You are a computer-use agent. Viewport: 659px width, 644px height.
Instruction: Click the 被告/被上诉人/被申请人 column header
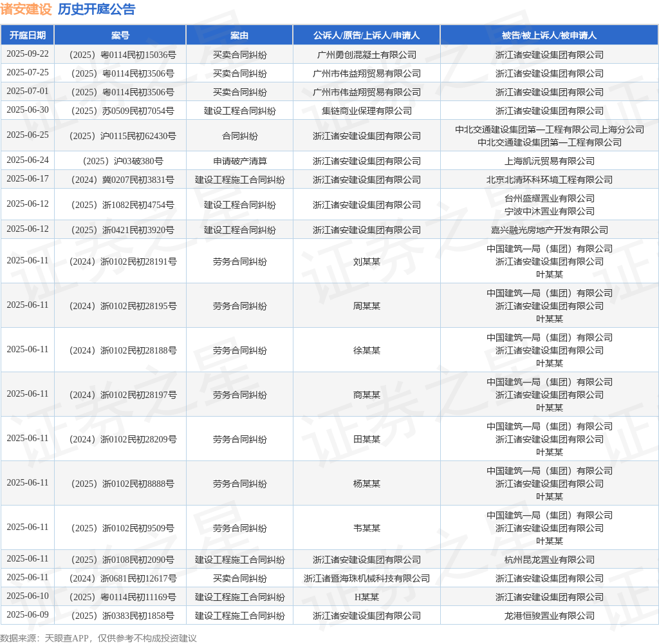[550, 35]
